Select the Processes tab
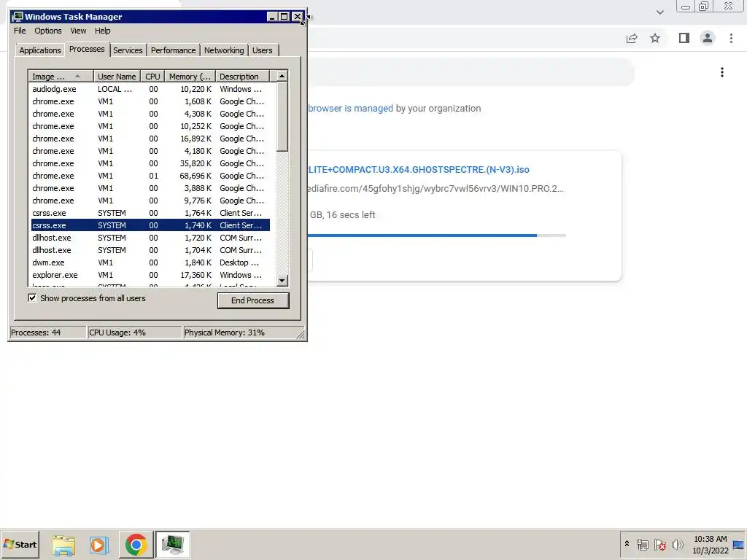Image resolution: width=747 pixels, height=560 pixels. pyautogui.click(x=87, y=49)
